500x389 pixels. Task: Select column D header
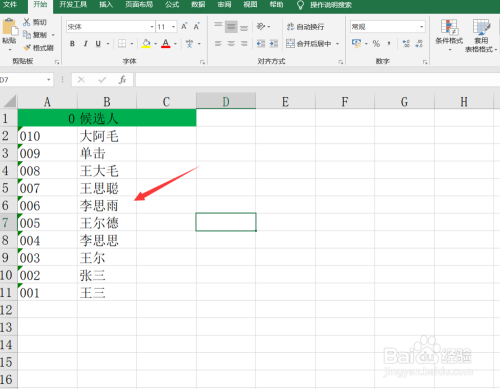pos(226,101)
